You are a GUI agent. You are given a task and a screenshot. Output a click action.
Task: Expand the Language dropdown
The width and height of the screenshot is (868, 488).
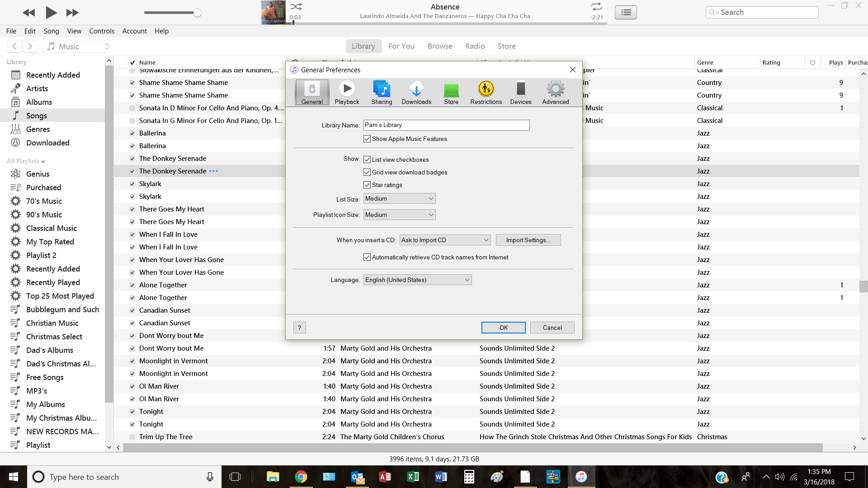point(417,280)
